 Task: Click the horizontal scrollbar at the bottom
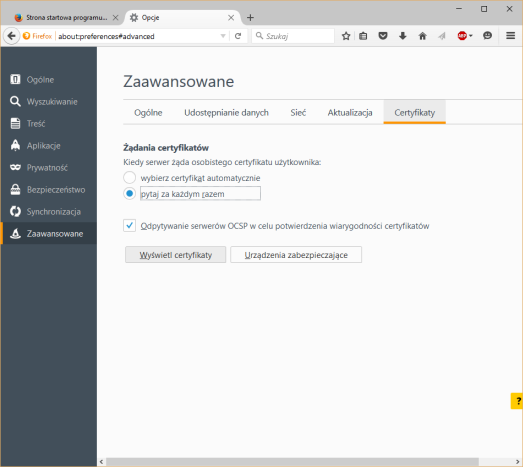293,462
